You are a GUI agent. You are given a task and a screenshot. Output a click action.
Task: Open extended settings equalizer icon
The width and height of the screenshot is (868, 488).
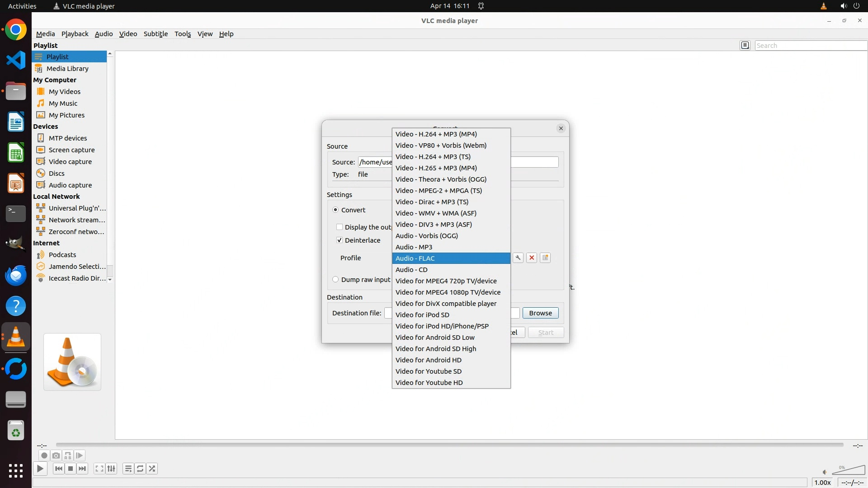[111, 469]
